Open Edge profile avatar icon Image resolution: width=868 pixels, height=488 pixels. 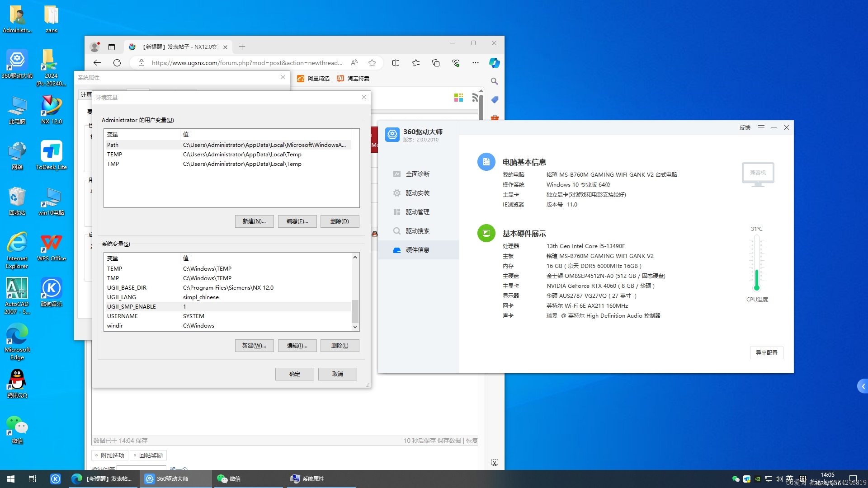click(95, 47)
